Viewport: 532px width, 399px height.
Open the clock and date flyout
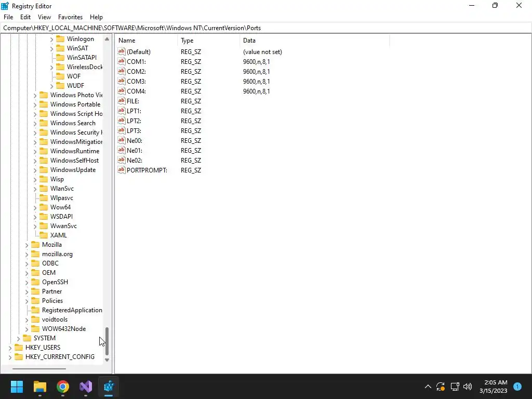[494, 387]
